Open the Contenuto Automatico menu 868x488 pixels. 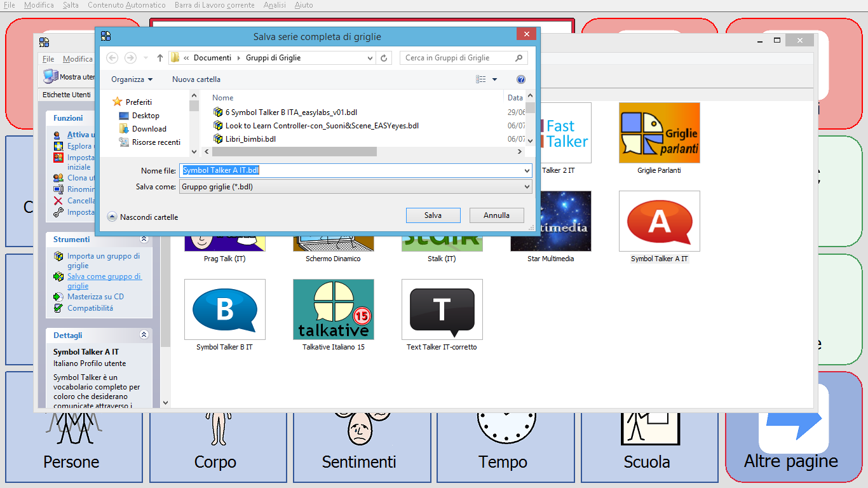coord(126,5)
